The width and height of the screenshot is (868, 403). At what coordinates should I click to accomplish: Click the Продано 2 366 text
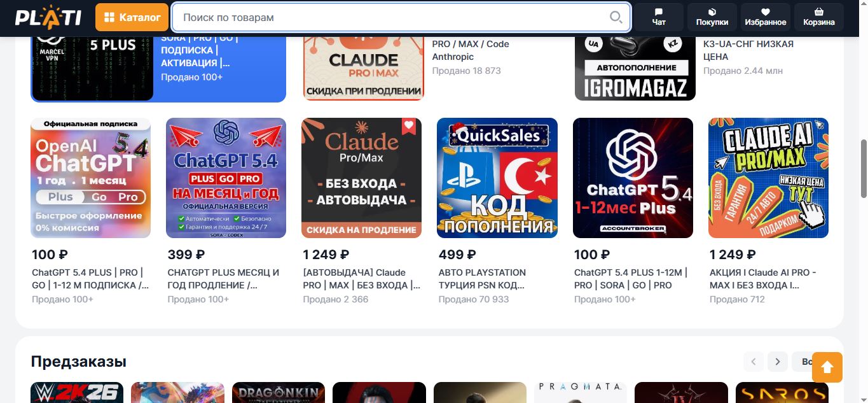336,299
